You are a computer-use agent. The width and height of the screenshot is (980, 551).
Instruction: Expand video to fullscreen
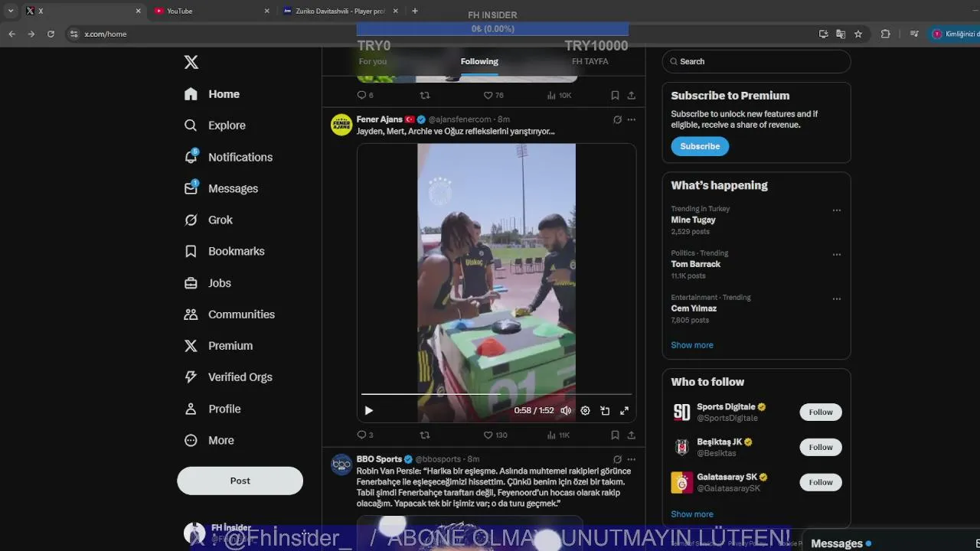click(x=624, y=410)
